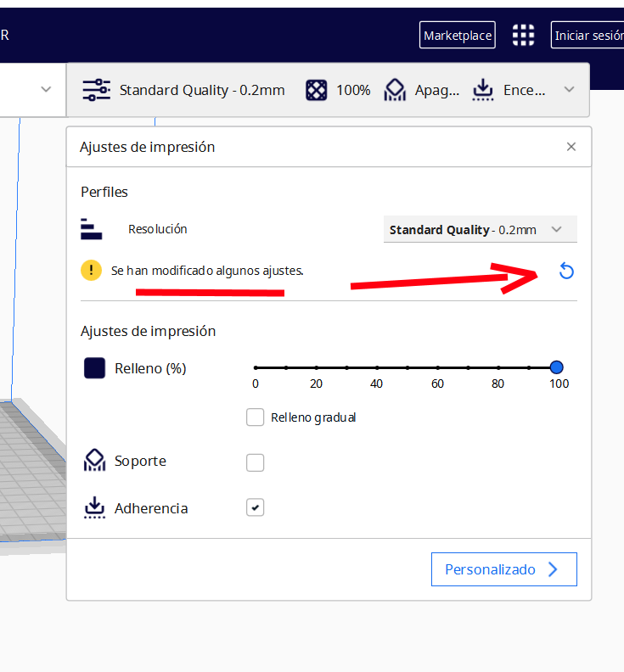Click the Adherencia icon in settings panel
The height and width of the screenshot is (672, 624).
pos(94,508)
